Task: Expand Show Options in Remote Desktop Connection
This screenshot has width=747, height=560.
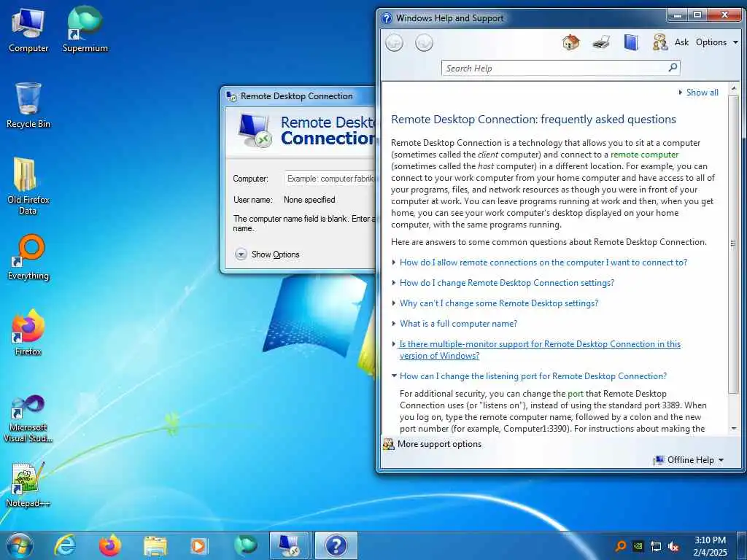Action: [x=267, y=254]
